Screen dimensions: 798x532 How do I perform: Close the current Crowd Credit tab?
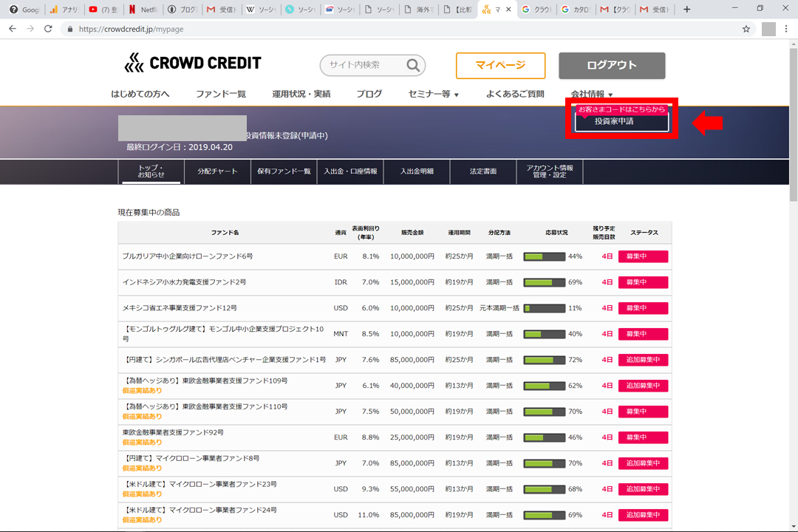click(x=508, y=9)
